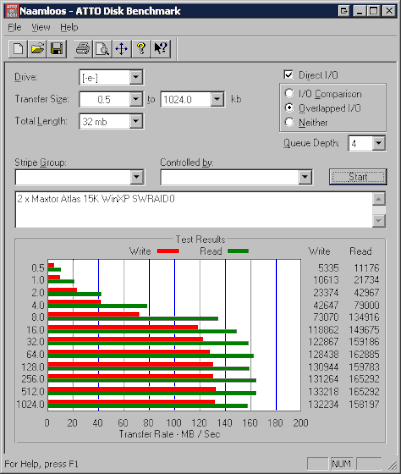This screenshot has height=474, width=401.
Task: Activate context help arrow-question icon
Action: [161, 49]
